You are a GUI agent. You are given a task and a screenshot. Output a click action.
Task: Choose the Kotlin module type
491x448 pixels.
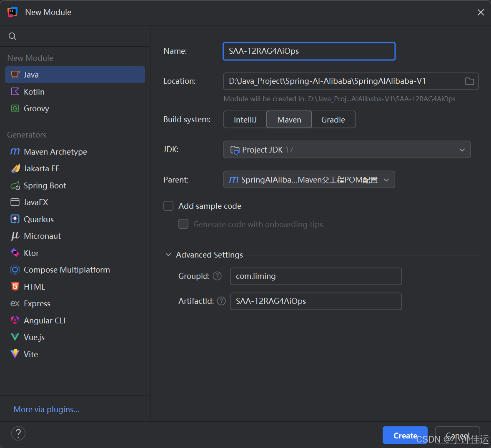coord(75,92)
